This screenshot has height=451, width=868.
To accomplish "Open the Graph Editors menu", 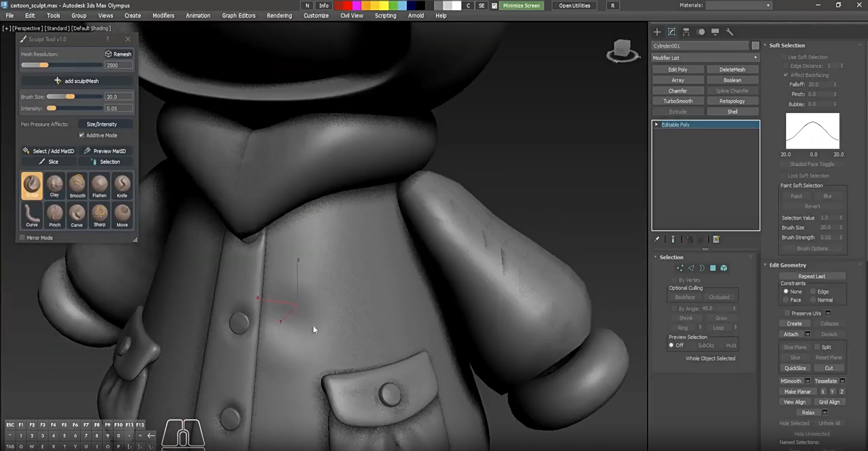I will click(239, 16).
